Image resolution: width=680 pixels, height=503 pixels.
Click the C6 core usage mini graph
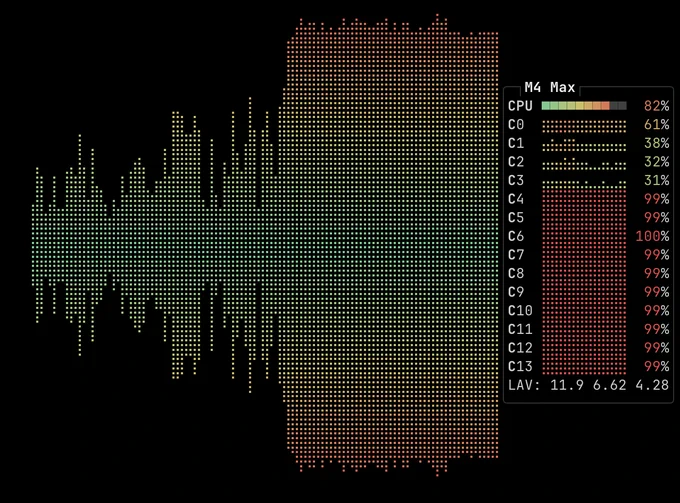pyautogui.click(x=584, y=236)
